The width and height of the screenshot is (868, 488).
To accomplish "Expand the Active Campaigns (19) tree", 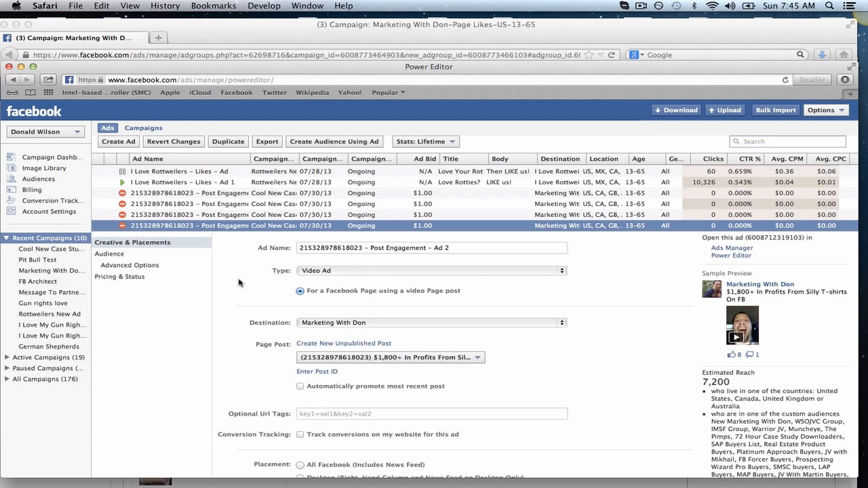I will pos(7,357).
